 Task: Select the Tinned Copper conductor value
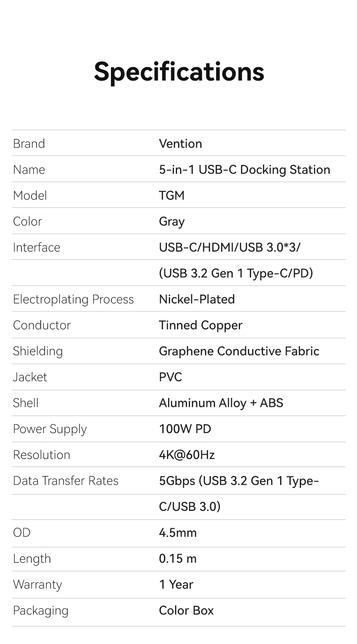coord(200,325)
